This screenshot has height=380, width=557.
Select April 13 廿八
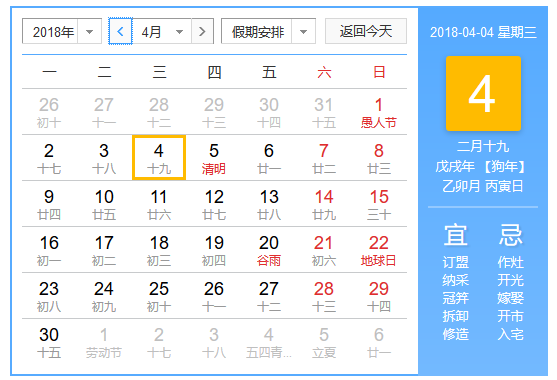[x=269, y=204]
